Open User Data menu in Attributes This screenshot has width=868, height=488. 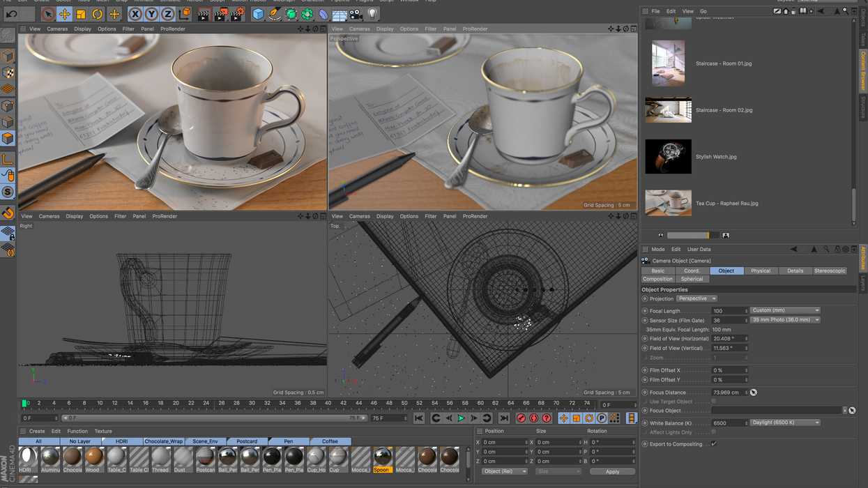[699, 249]
